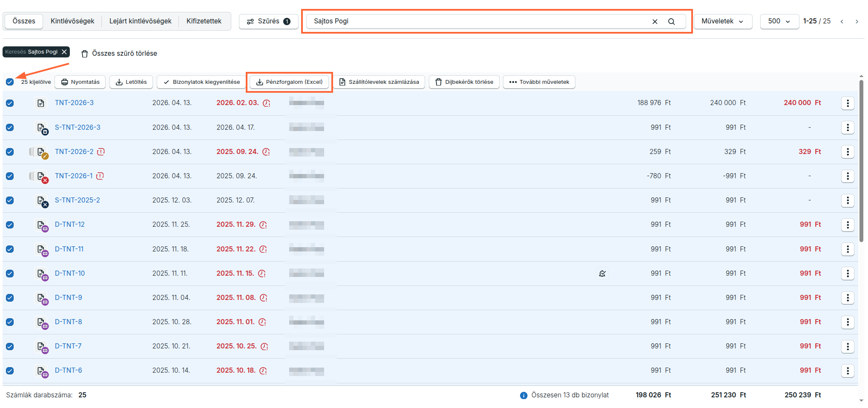Open three-dot menu for TNT-2026-3 row

pyautogui.click(x=847, y=103)
